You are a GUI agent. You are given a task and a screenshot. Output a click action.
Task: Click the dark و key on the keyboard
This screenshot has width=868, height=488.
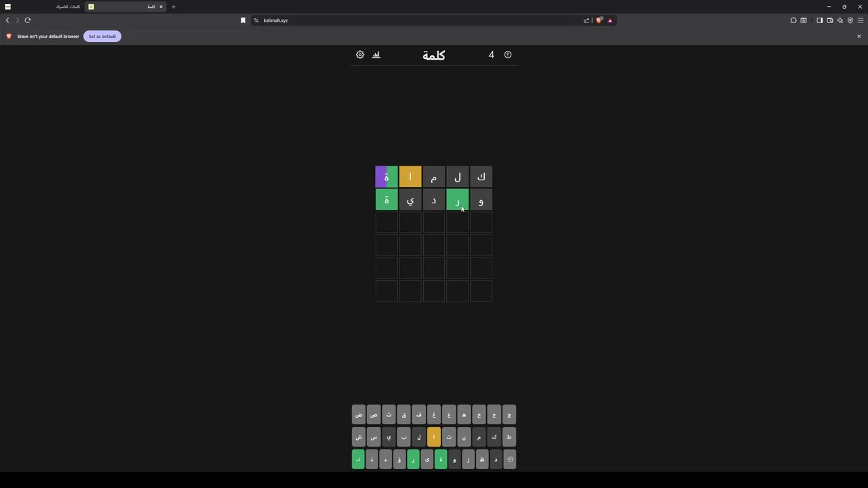(x=454, y=460)
